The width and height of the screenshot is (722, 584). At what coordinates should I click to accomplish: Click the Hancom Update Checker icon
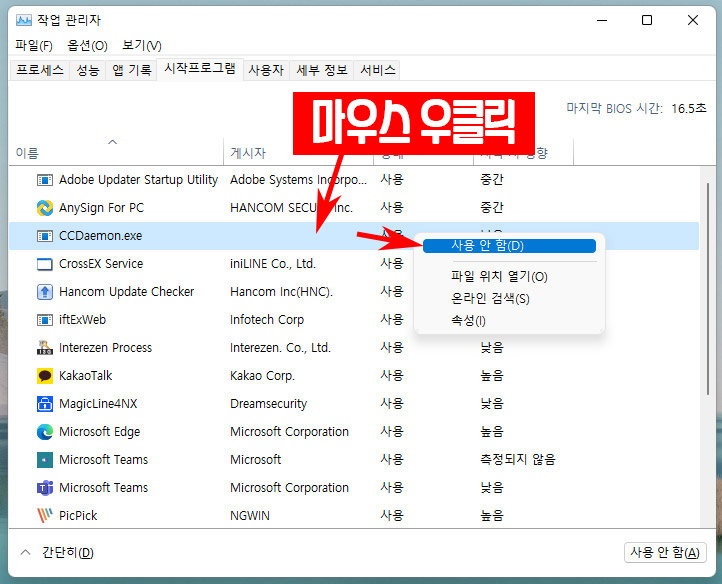click(45, 292)
